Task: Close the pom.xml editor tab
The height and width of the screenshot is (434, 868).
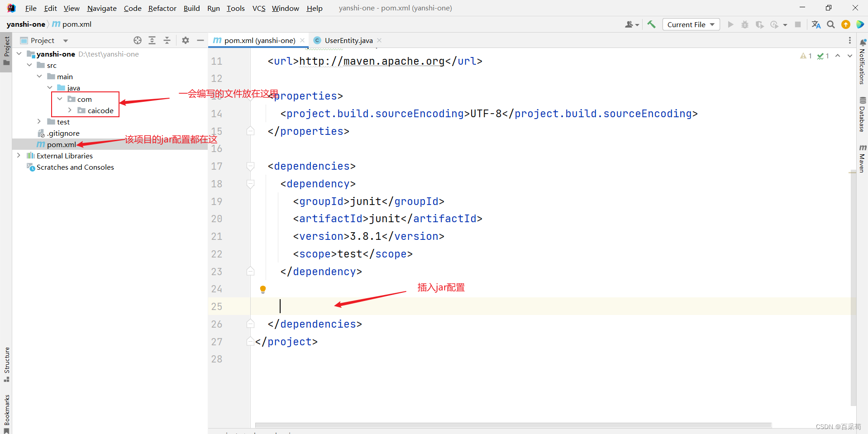Action: pos(302,40)
